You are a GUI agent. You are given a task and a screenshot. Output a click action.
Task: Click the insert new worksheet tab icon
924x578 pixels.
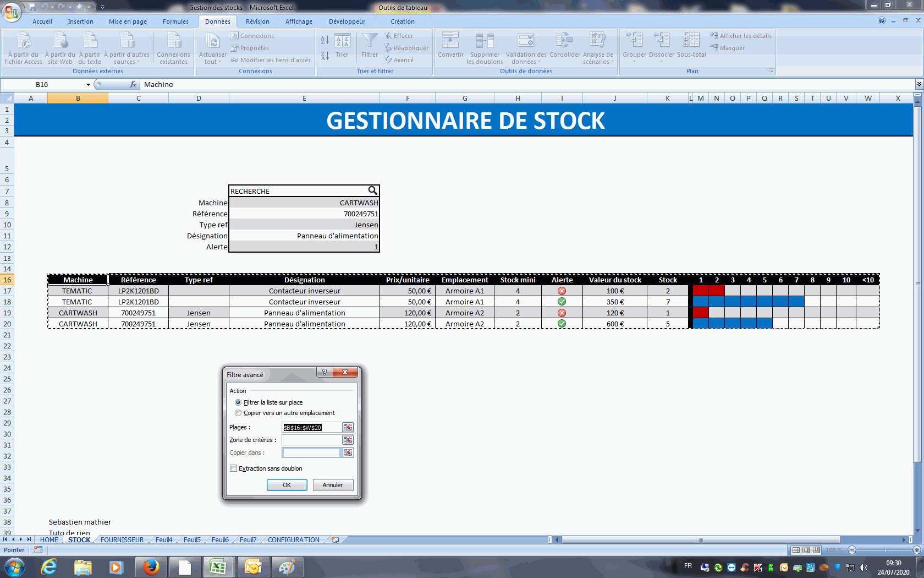335,539
